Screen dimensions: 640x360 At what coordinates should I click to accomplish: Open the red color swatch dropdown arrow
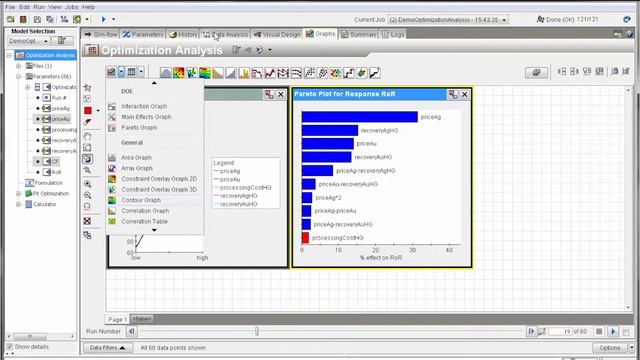(98, 111)
